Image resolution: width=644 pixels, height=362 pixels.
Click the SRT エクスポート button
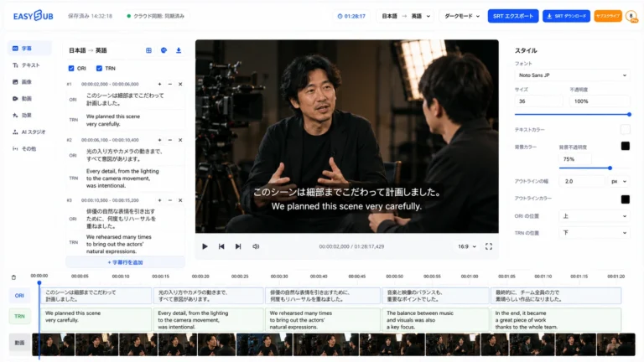click(513, 16)
